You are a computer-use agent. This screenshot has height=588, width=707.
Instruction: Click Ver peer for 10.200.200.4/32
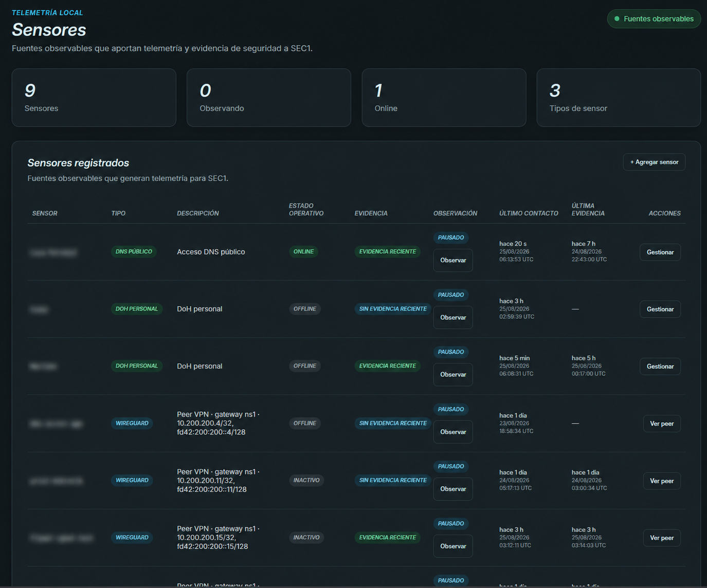662,424
